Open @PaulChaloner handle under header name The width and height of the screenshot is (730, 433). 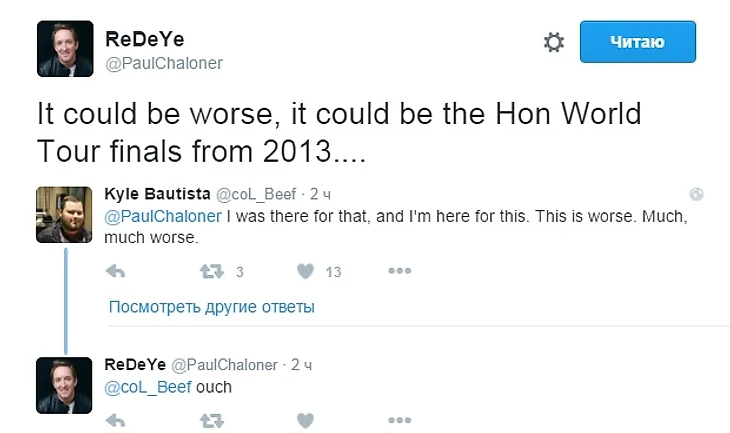(x=163, y=63)
